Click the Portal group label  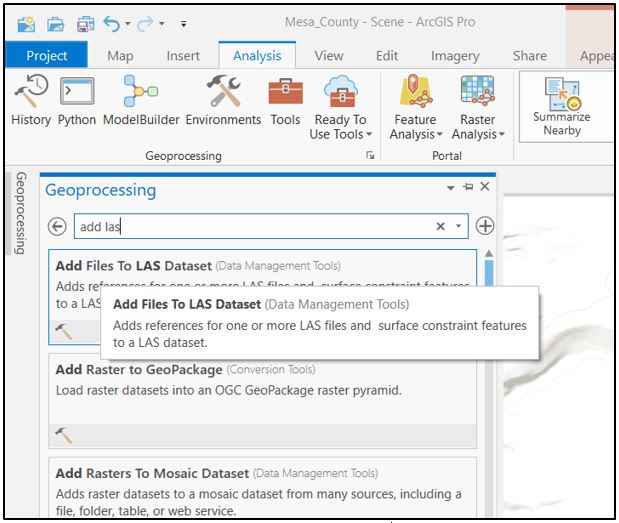447,156
